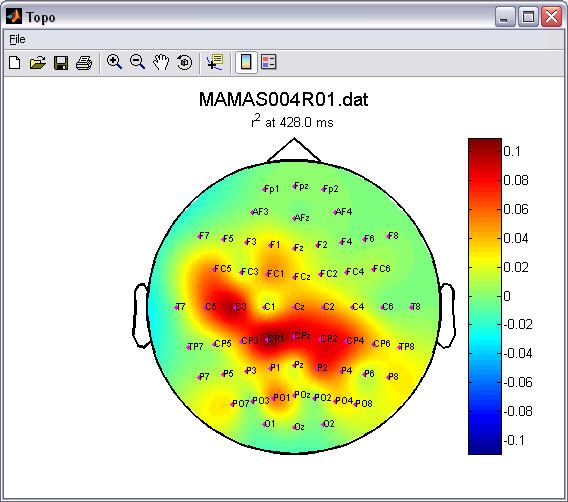The image size is (568, 502).
Task: Click the MAMAS004R01.dat plot title
Action: pyautogui.click(x=284, y=99)
